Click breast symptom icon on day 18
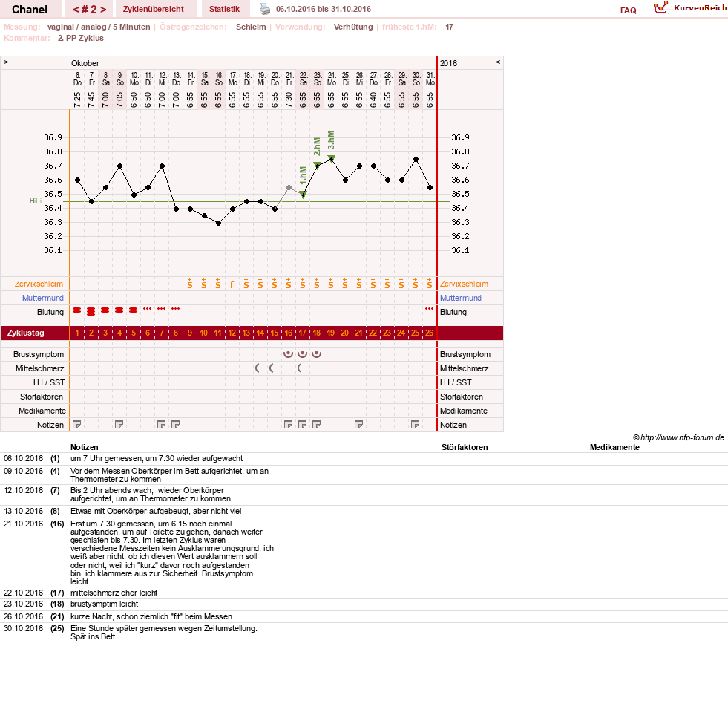 point(317,354)
